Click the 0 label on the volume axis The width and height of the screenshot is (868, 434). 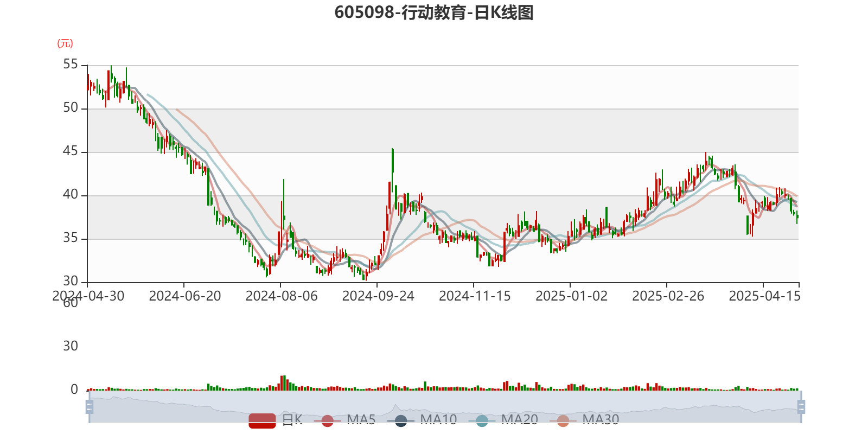[x=74, y=390]
